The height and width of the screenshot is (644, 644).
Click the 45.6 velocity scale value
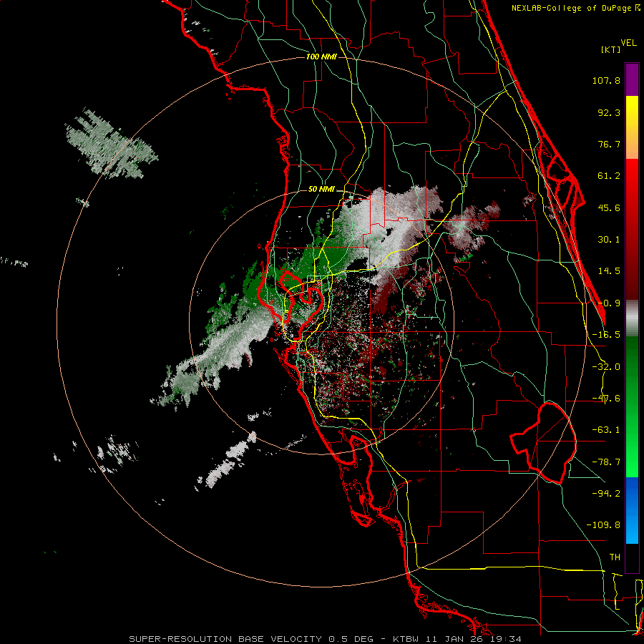point(609,208)
